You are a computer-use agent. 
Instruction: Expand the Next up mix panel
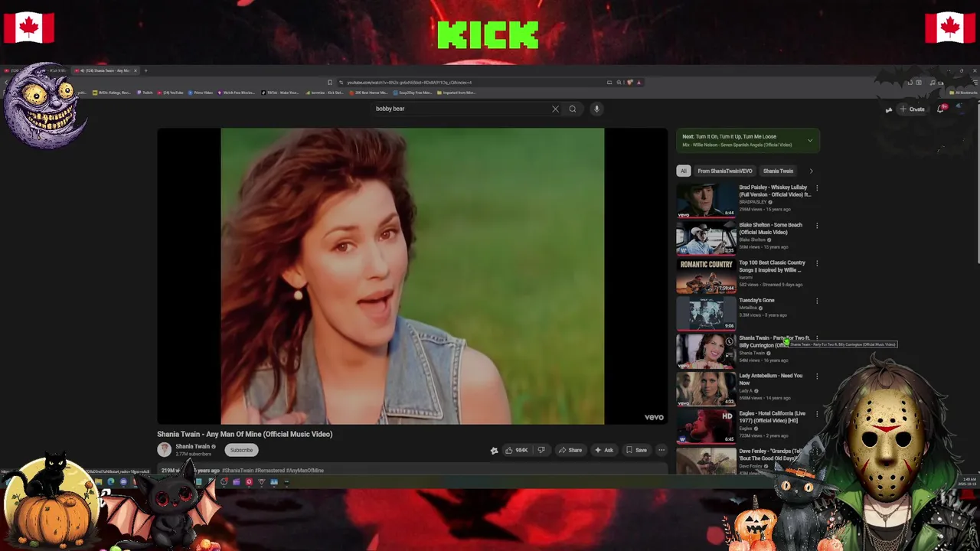809,141
